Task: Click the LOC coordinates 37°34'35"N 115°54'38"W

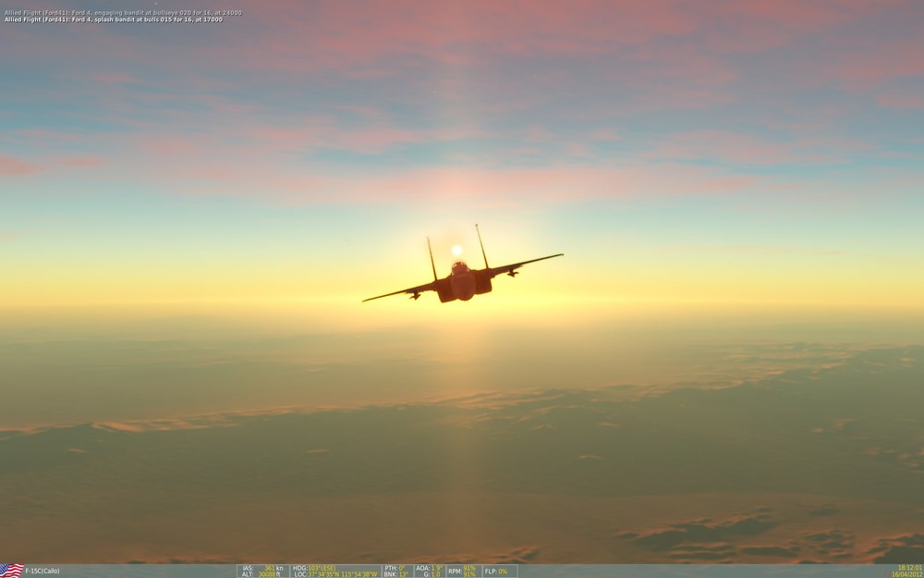Action: 336,574
